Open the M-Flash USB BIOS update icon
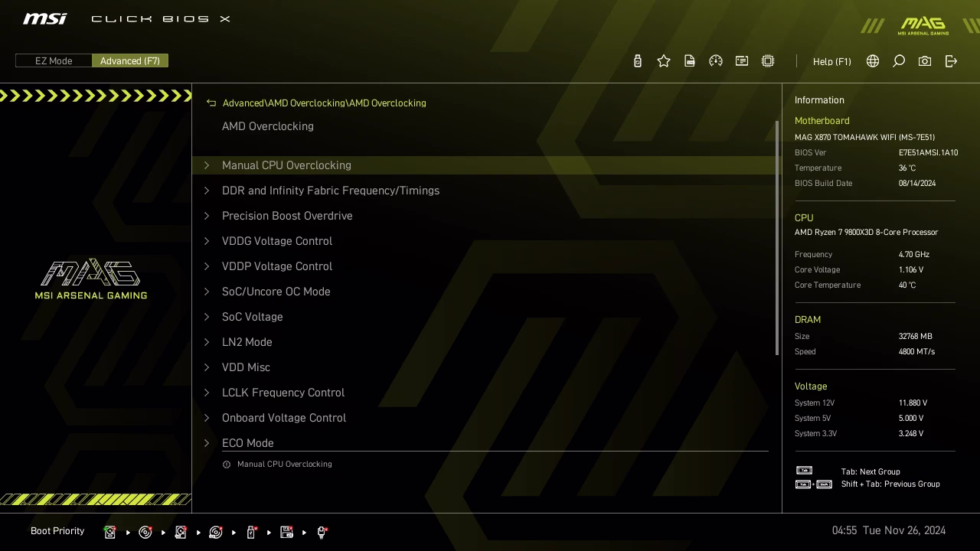980x551 pixels. [638, 61]
